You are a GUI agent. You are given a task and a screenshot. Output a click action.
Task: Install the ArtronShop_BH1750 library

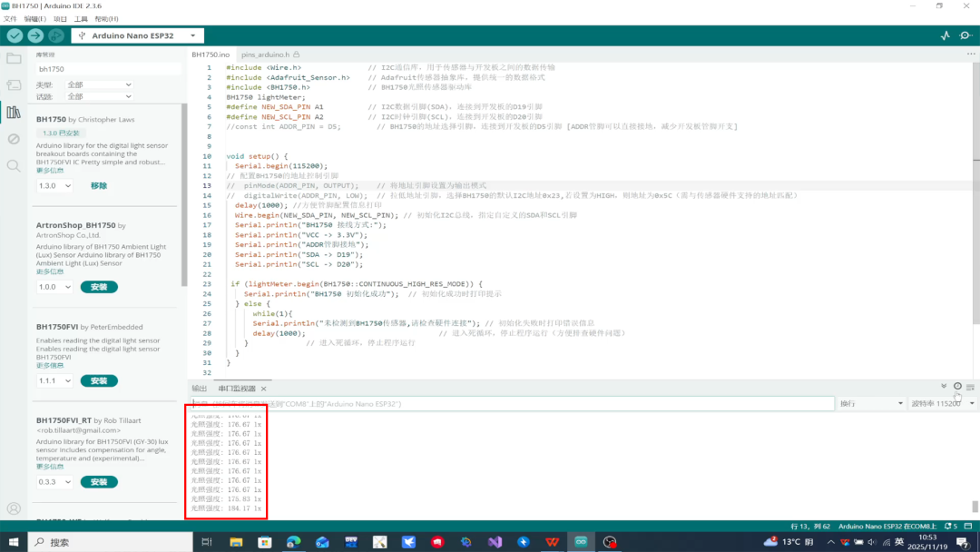click(99, 287)
